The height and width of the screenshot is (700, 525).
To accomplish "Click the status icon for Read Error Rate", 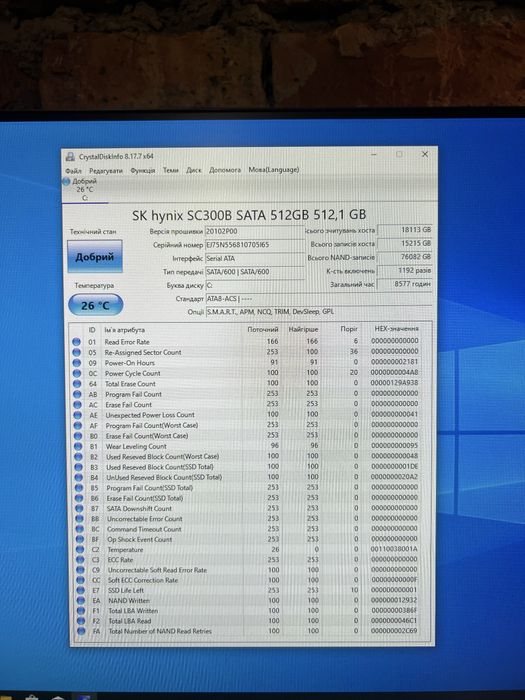I will 76,342.
